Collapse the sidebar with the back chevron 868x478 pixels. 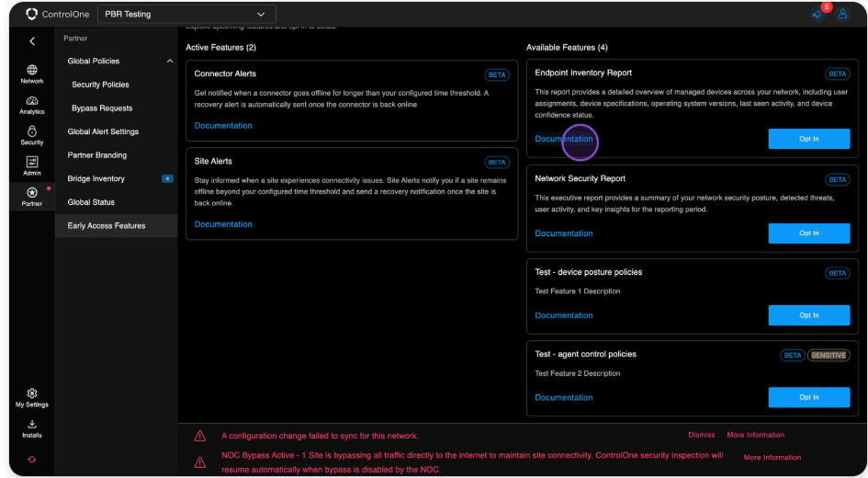(32, 41)
